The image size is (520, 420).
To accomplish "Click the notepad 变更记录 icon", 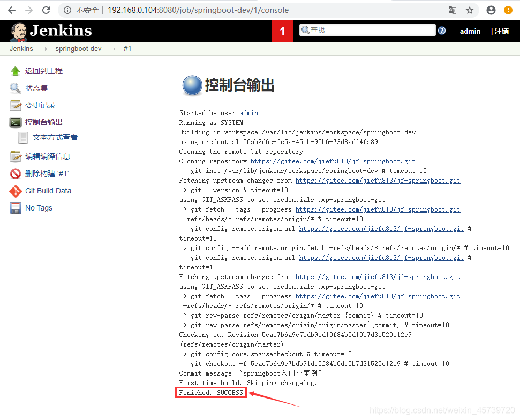I will pos(15,105).
